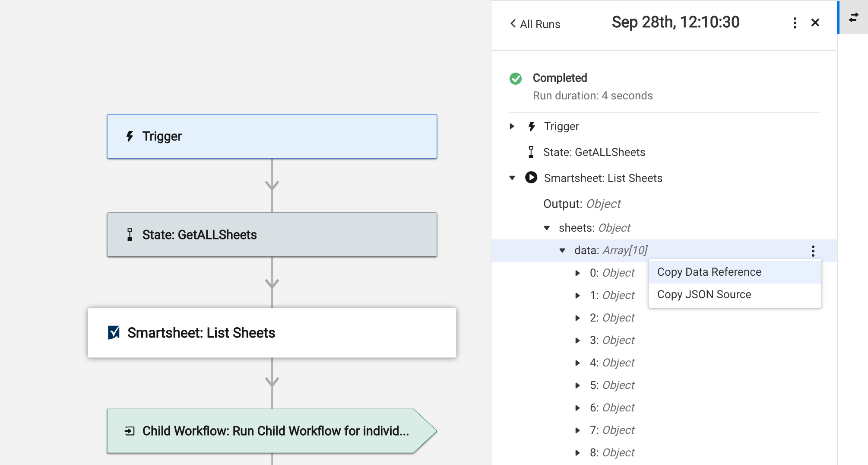Click the Trigger label in run log
The width and height of the screenshot is (868, 465).
(561, 126)
